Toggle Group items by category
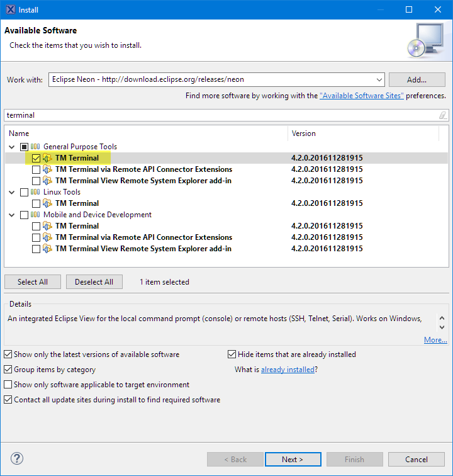The height and width of the screenshot is (476, 453). click(8, 370)
